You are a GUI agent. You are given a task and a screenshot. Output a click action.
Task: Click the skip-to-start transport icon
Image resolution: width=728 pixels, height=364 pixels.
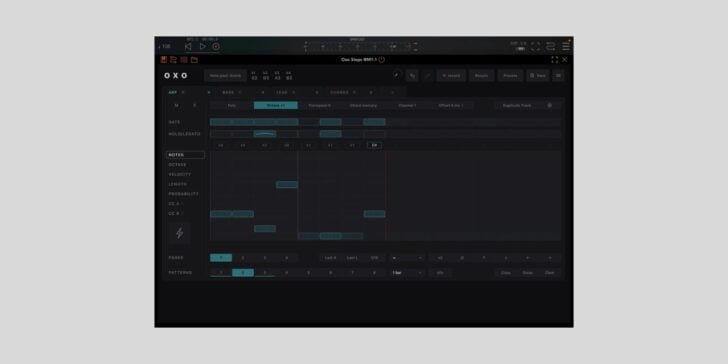pos(188,46)
